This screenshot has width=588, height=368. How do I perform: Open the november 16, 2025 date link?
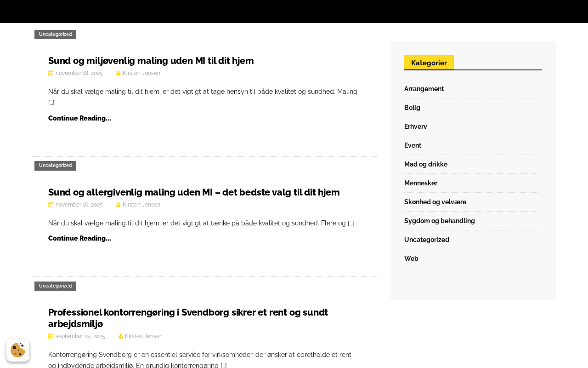pyautogui.click(x=79, y=205)
